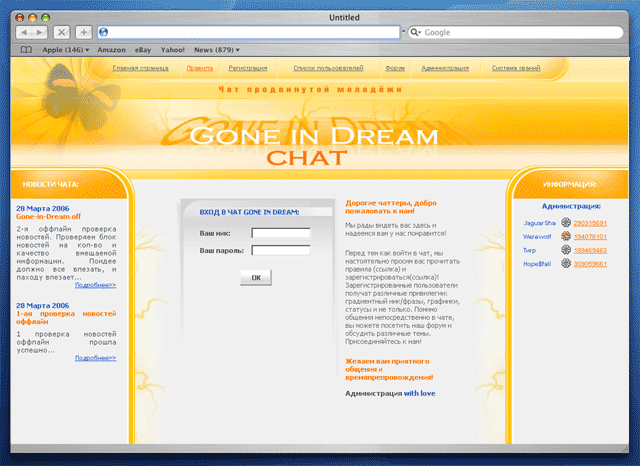This screenshot has height=466, width=640.
Task: Click ICQ flower icon next to Werewolf
Action: 566,236
